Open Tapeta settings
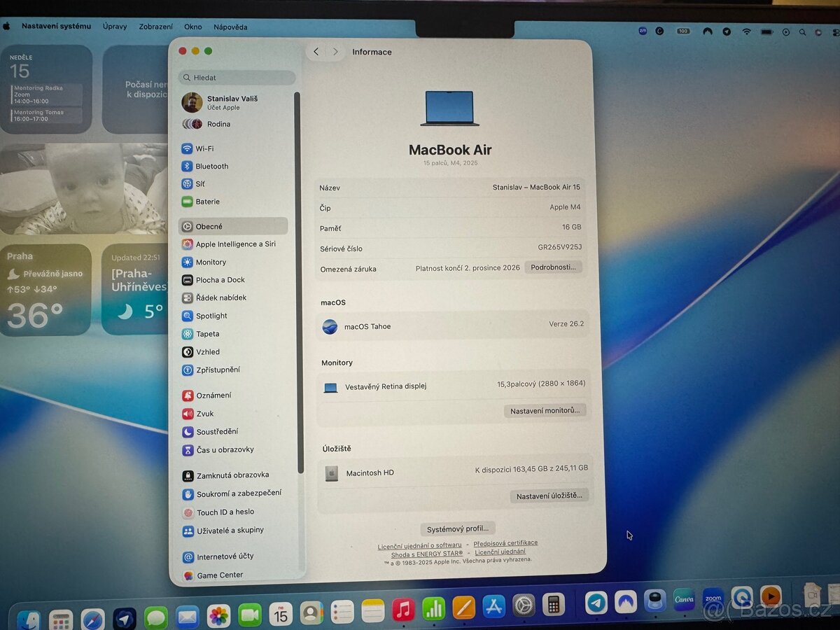The height and width of the screenshot is (630, 840). click(206, 334)
